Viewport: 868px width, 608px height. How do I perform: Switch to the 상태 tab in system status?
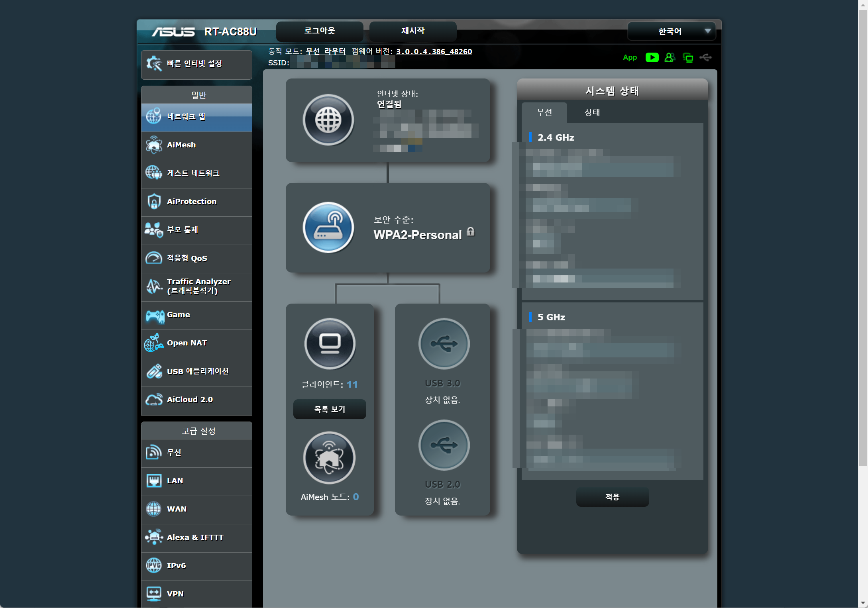[592, 112]
